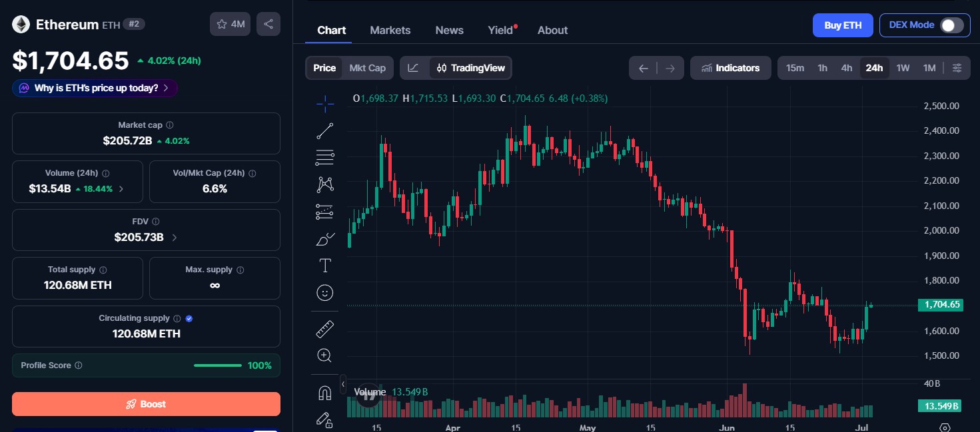This screenshot has width=980, height=432.
Task: Click the Boost button
Action: point(146,404)
